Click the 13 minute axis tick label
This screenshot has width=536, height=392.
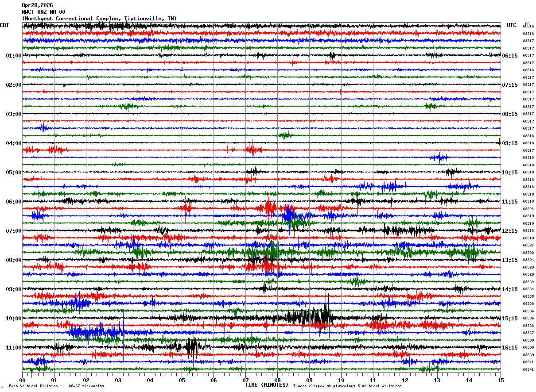click(x=437, y=380)
